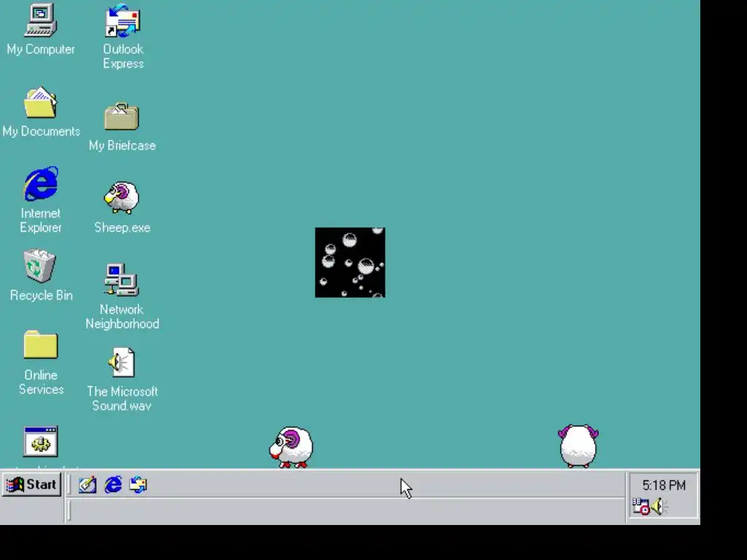Select the Sheep.exe desktop icon
This screenshot has height=560, width=747.
(x=122, y=198)
